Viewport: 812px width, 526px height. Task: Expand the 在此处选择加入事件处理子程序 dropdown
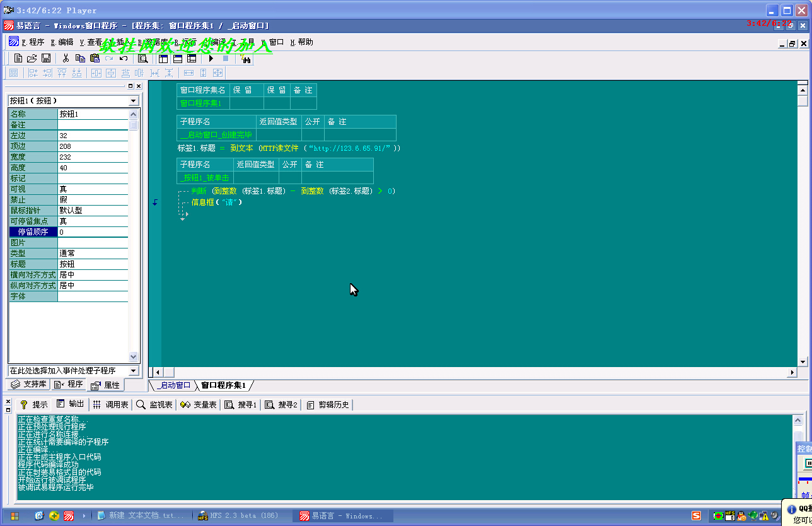[x=133, y=371]
